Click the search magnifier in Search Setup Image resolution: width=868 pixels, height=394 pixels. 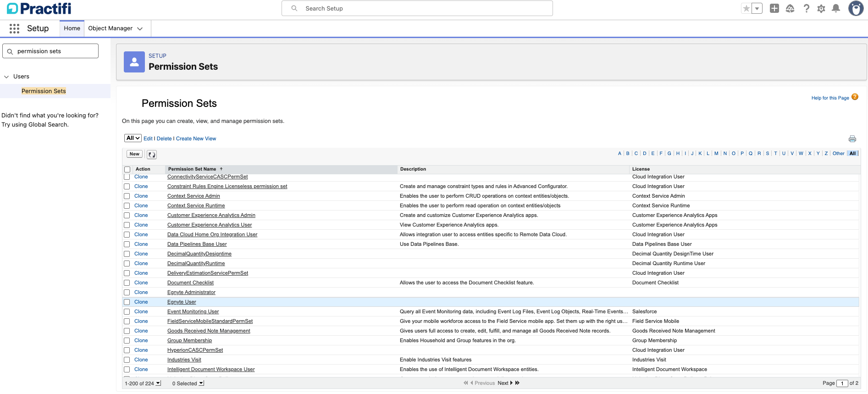click(x=294, y=8)
